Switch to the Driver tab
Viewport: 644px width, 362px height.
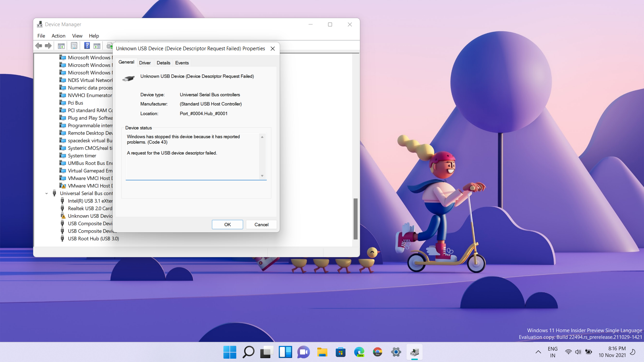[145, 63]
